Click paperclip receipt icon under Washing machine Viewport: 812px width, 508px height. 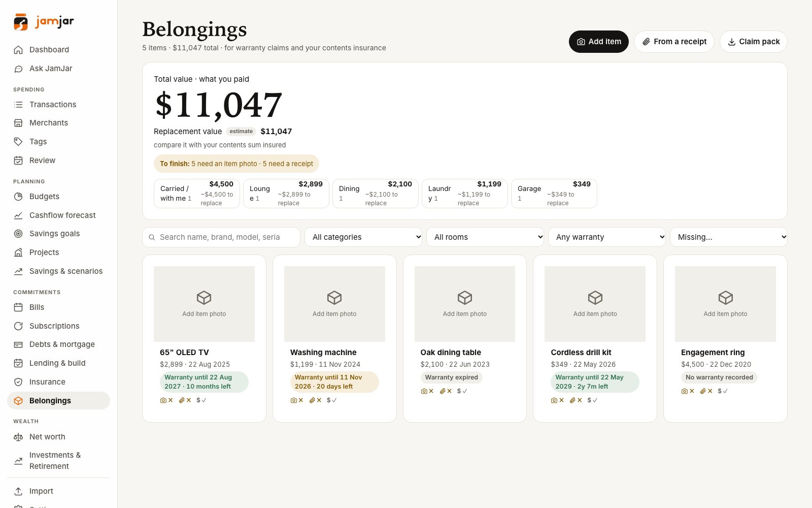[312, 400]
